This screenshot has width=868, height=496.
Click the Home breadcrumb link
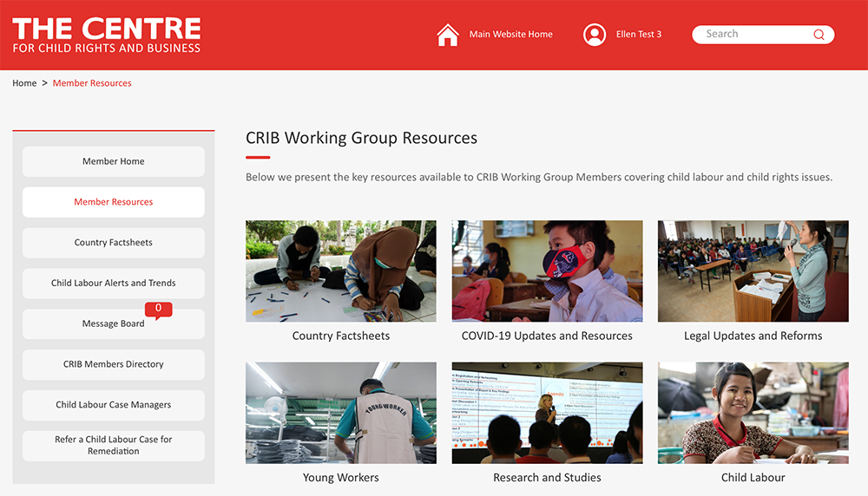tap(24, 83)
